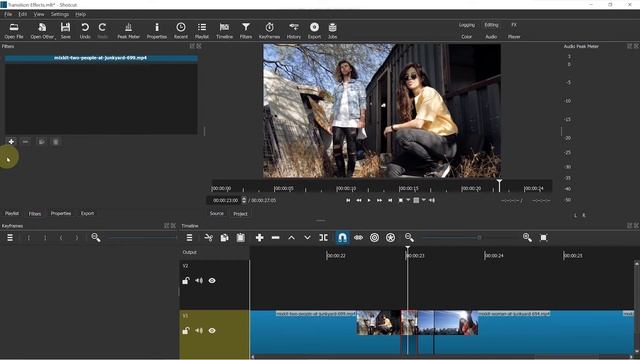640x360 pixels.
Task: Split clip at the playhead
Action: [x=323, y=238]
